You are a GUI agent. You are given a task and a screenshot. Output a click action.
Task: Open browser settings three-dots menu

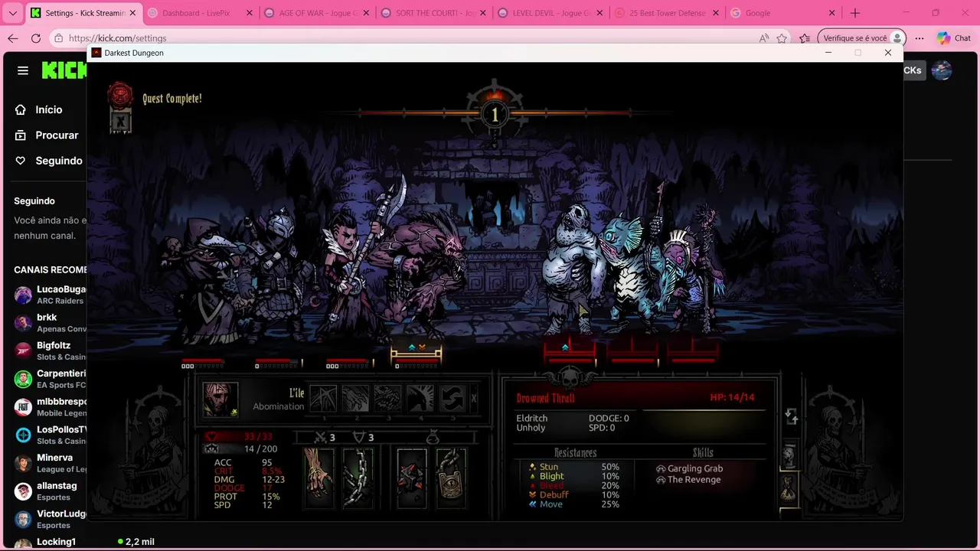[x=920, y=38]
